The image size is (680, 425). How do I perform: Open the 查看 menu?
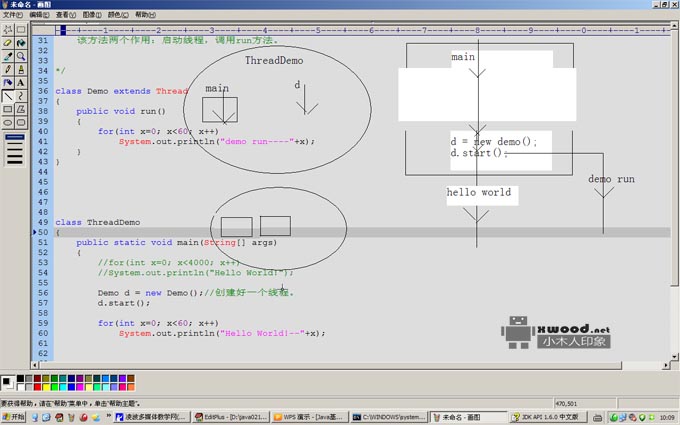(x=65, y=15)
